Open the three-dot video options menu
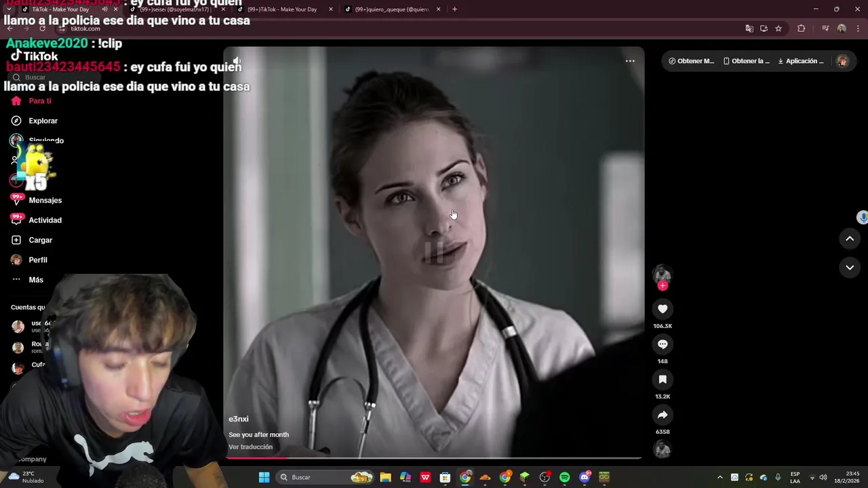 click(x=630, y=61)
